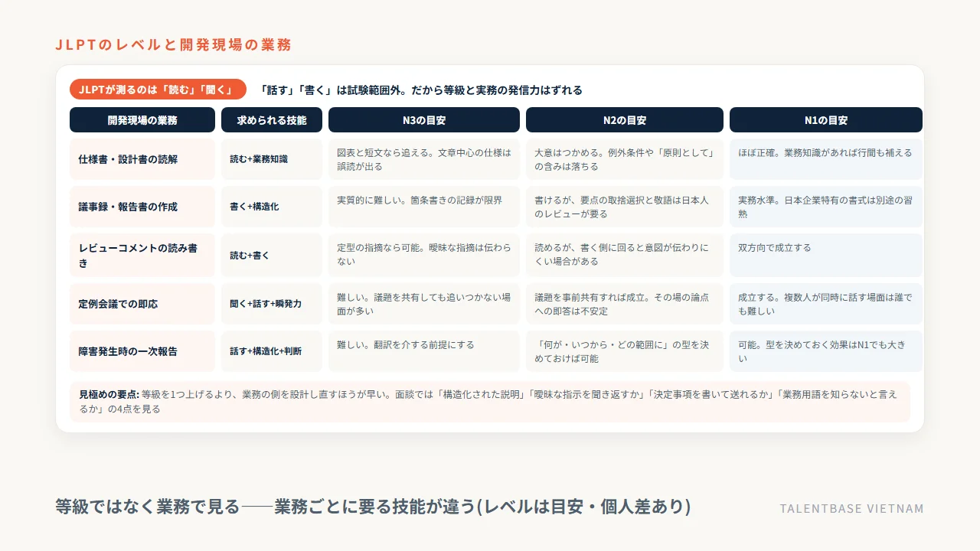Select the N3の目安 column header

click(x=424, y=120)
